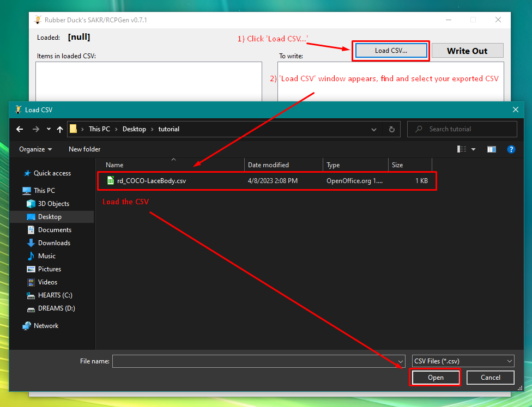Minimize the SAKR/RCPGen window
Image resolution: width=532 pixels, height=407 pixels.
point(448,20)
